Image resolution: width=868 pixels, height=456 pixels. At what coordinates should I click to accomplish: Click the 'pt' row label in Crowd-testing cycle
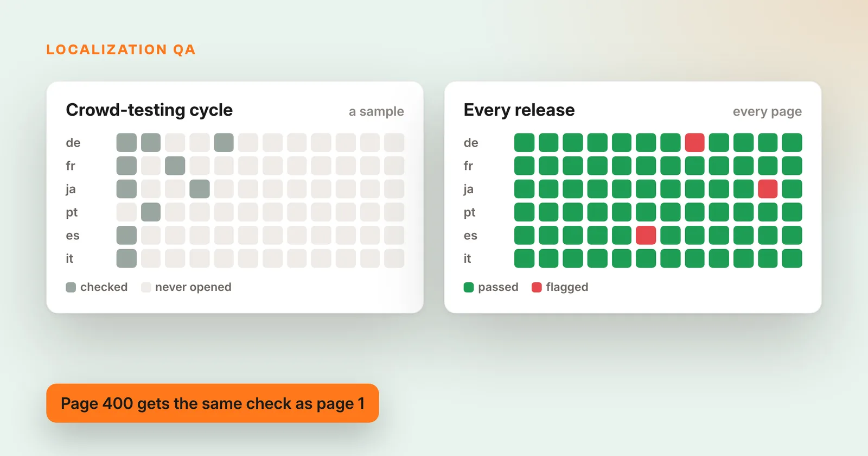click(72, 213)
